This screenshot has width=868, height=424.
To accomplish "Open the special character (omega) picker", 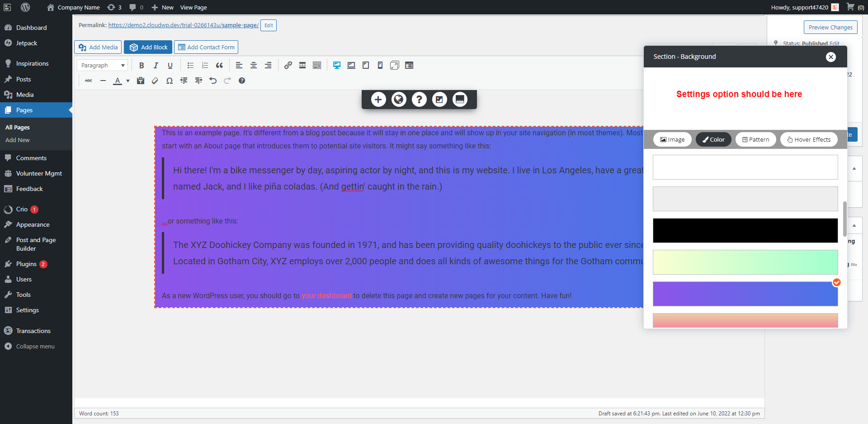I will [170, 81].
